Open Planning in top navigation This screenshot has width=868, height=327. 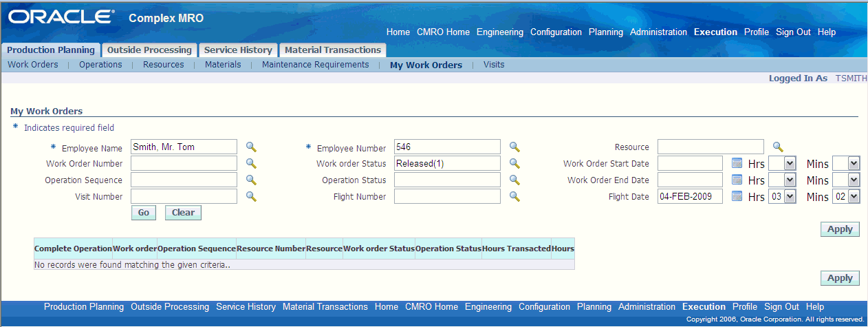click(x=606, y=32)
